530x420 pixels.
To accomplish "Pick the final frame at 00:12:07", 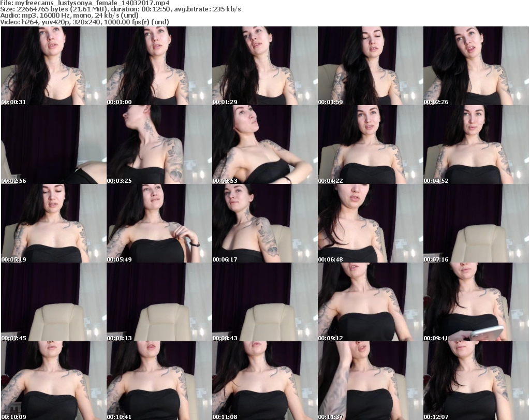I will [x=476, y=381].
